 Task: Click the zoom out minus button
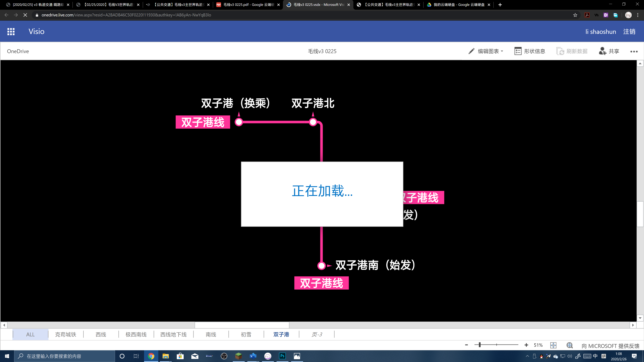pos(466,345)
